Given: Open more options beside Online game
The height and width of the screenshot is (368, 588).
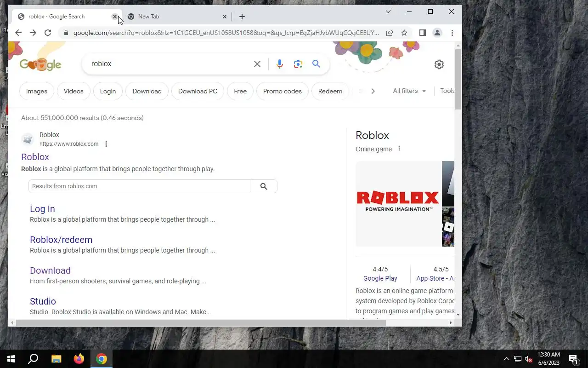Looking at the screenshot, I should click(x=399, y=149).
